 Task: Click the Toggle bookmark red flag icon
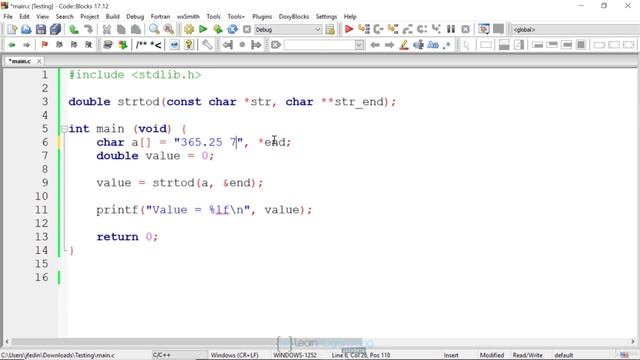[x=44, y=45]
